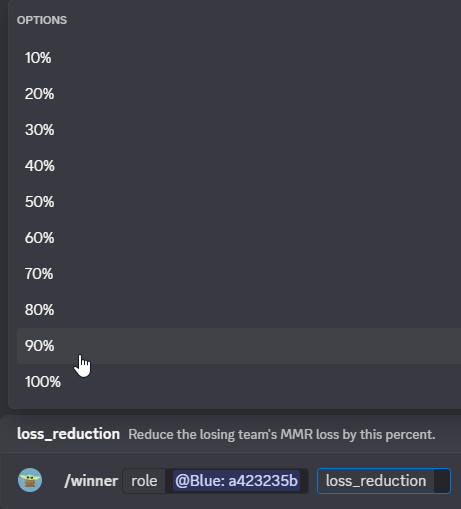Select 40% loss reduction
Viewport: 461px width, 509px height.
[x=239, y=166]
